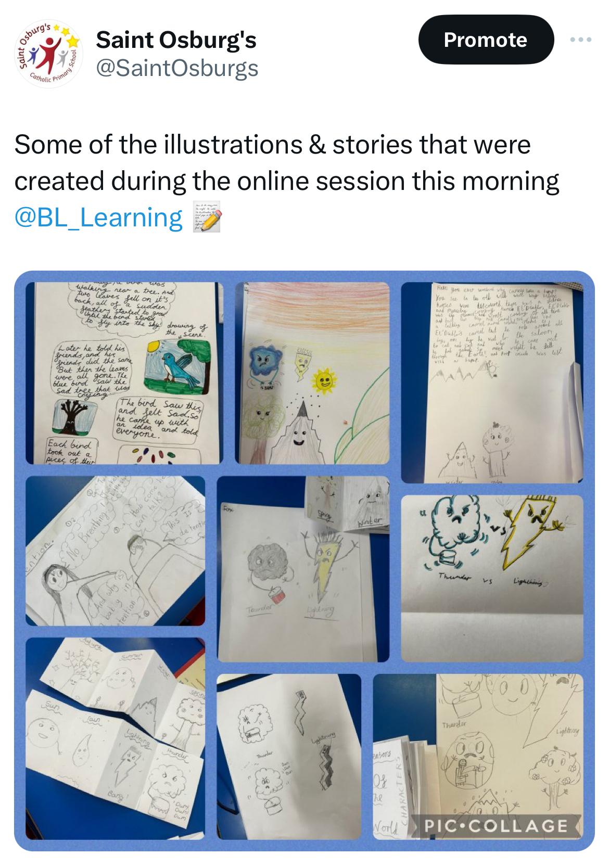This screenshot has width=609, height=868.
Task: Click the smiling yellow sun in drawing
Action: [323, 382]
